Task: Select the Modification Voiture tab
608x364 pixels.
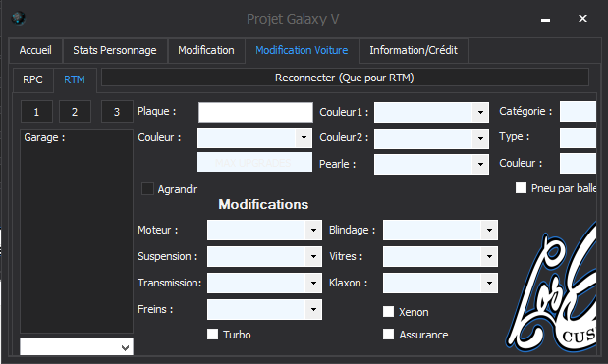Action: 302,50
